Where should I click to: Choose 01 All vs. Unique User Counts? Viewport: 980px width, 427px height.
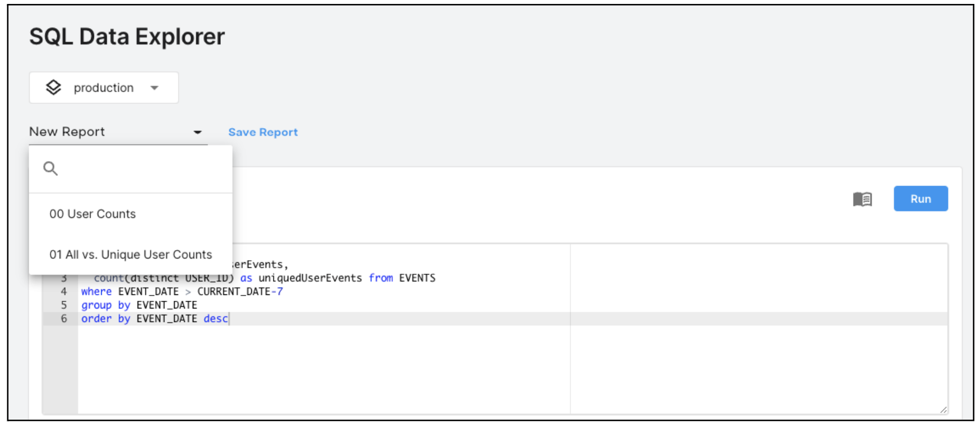[130, 255]
